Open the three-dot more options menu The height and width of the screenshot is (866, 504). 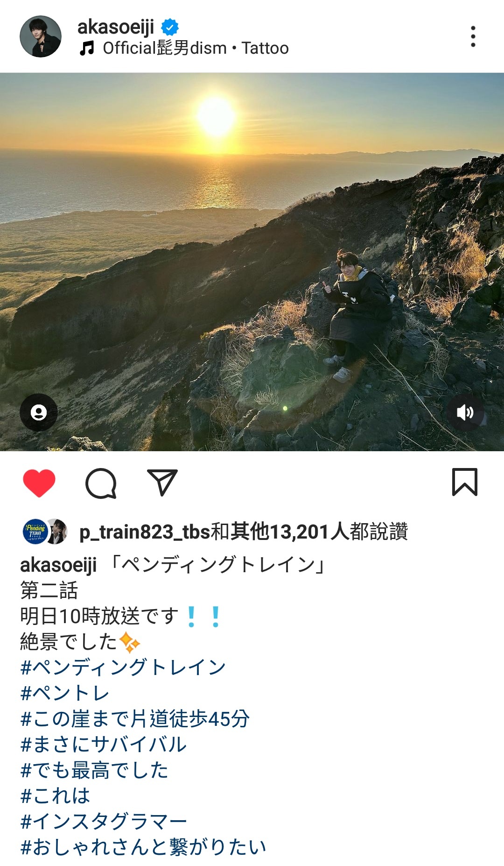473,36
